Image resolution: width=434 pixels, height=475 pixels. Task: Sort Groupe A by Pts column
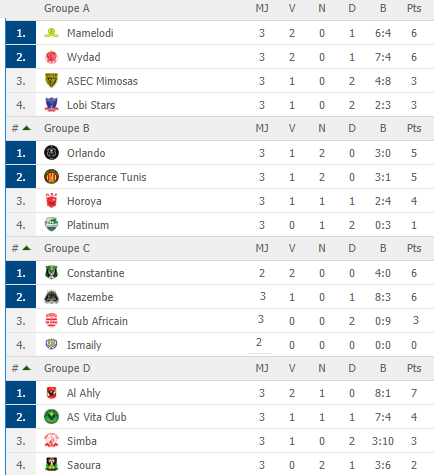click(x=414, y=8)
